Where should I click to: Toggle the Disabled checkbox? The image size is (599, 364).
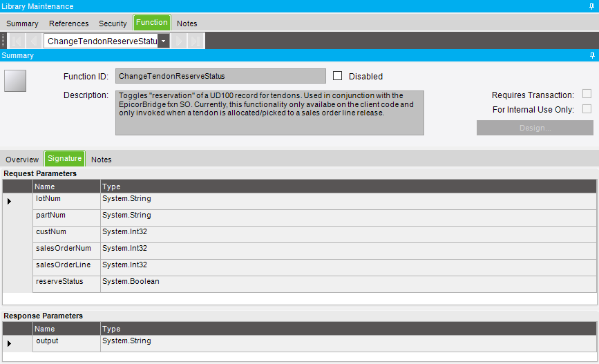point(337,75)
